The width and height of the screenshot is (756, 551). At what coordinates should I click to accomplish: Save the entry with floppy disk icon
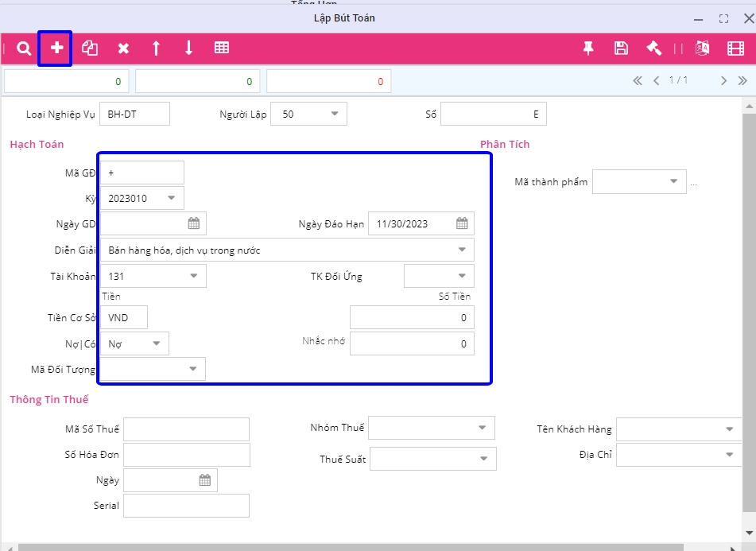tap(621, 49)
